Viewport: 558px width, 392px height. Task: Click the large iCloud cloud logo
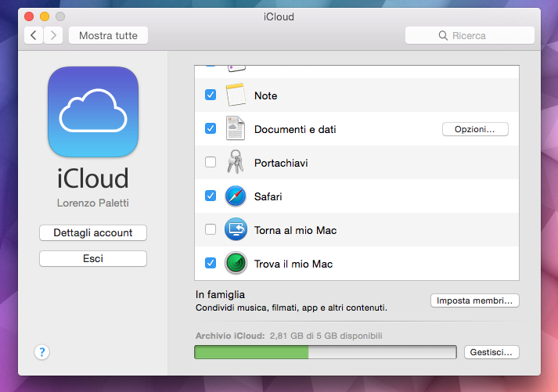(x=93, y=112)
